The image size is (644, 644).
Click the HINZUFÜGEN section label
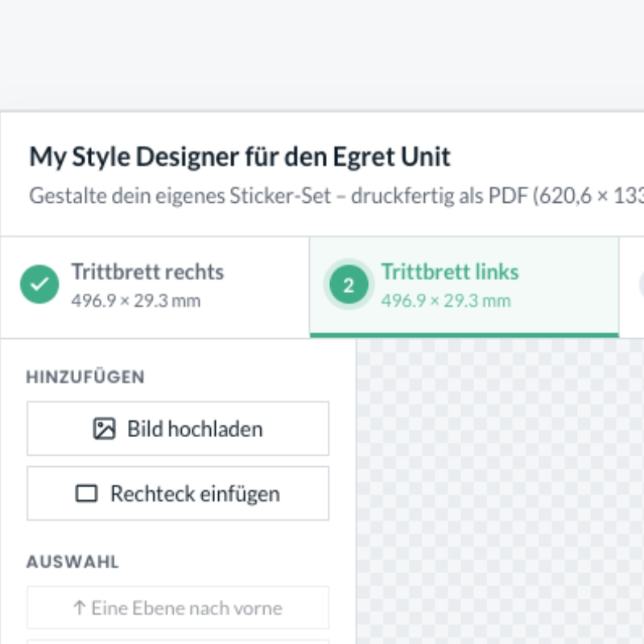[x=85, y=377]
